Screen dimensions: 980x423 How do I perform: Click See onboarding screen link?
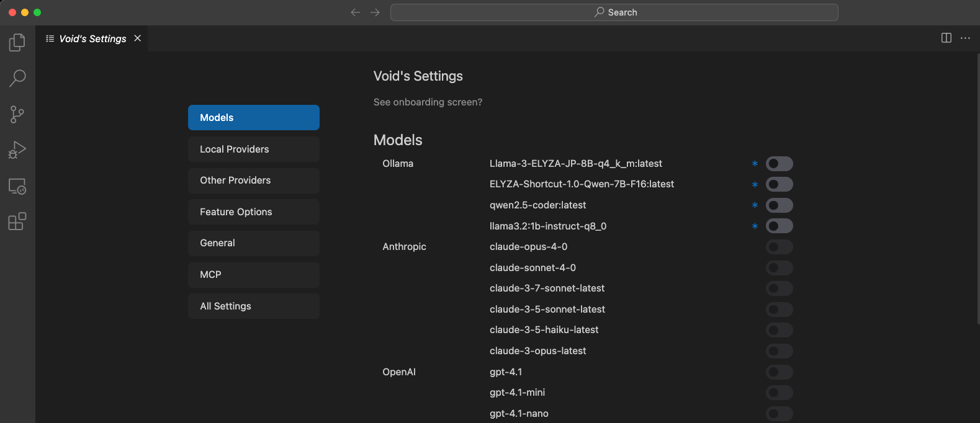point(428,102)
